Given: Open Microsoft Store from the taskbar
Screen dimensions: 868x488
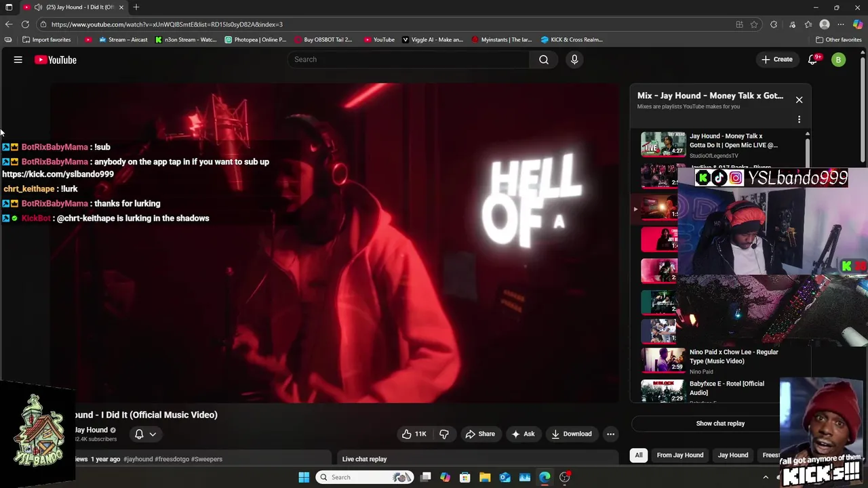Looking at the screenshot, I should click(465, 477).
